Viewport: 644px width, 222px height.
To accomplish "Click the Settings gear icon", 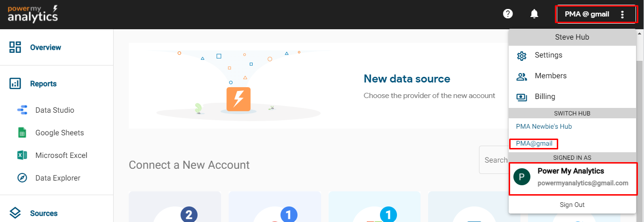I will (x=521, y=56).
